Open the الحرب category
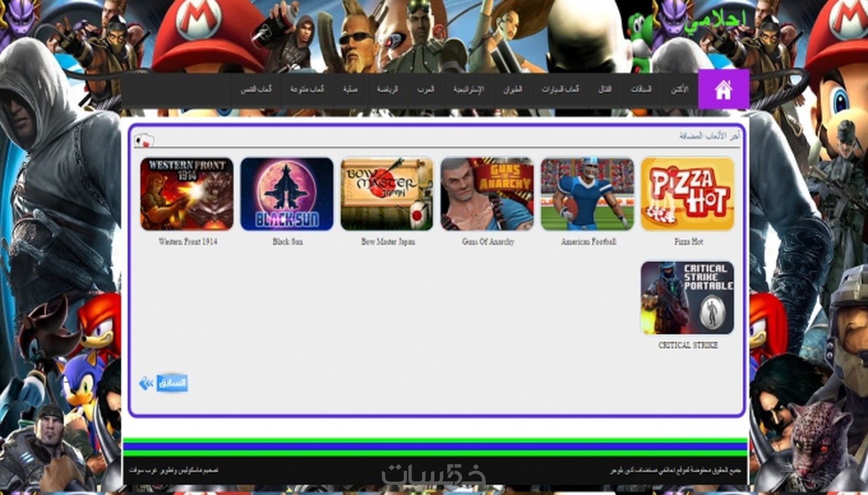Viewport: 868px width, 495px height. tap(425, 89)
